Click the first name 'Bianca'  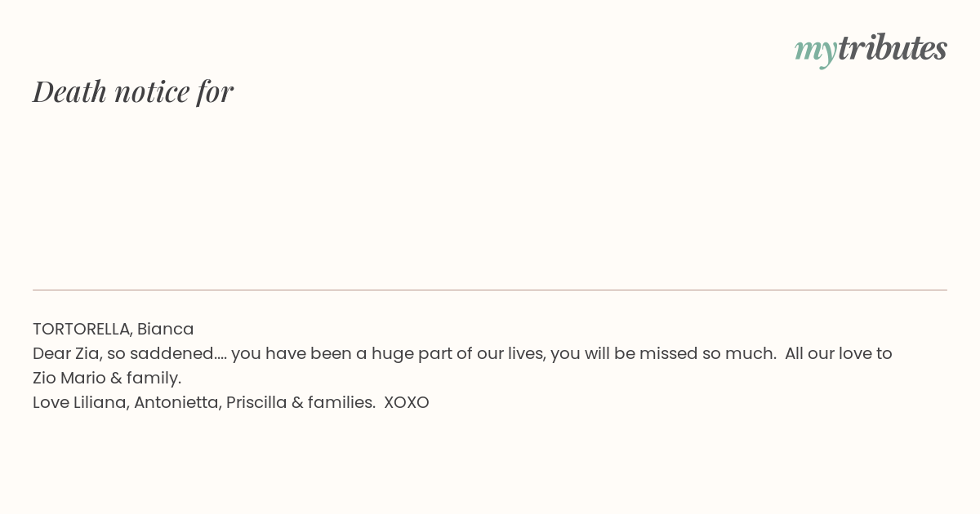coord(166,329)
